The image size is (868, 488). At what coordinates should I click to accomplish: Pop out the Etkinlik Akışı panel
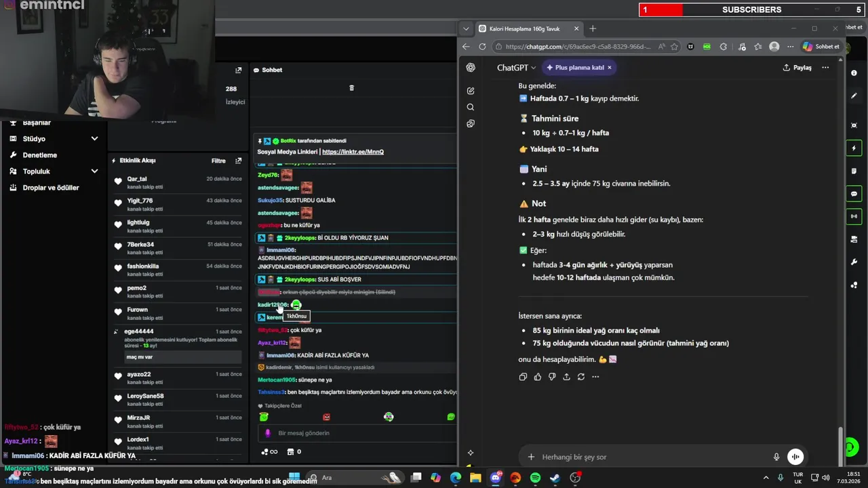coord(238,161)
